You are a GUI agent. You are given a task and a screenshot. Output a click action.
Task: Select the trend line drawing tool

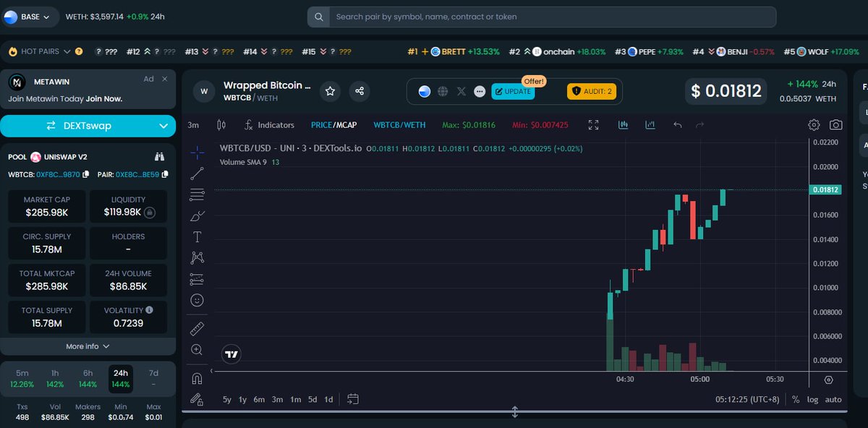[197, 174]
